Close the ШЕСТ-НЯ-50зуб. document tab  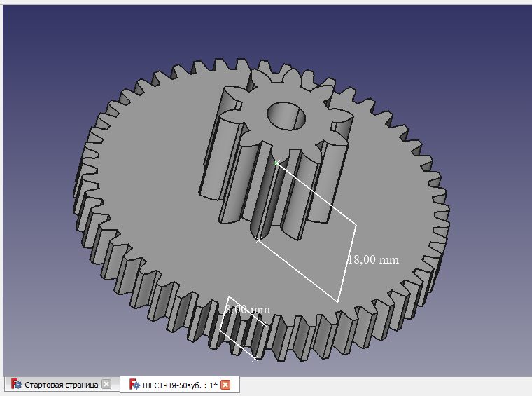click(225, 385)
